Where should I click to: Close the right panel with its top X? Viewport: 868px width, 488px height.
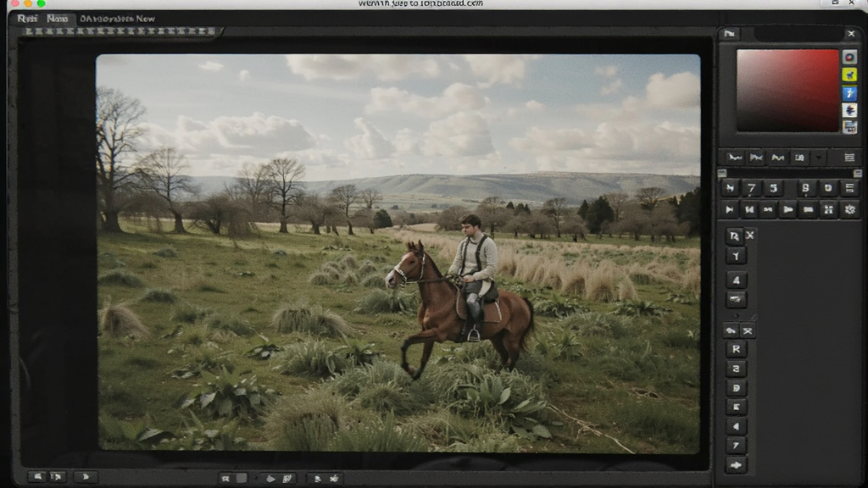point(851,34)
